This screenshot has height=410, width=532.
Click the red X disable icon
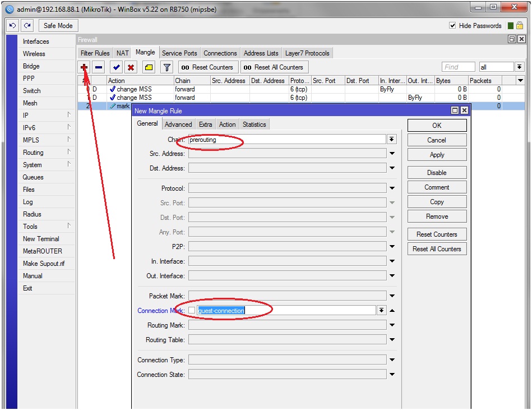(x=131, y=67)
